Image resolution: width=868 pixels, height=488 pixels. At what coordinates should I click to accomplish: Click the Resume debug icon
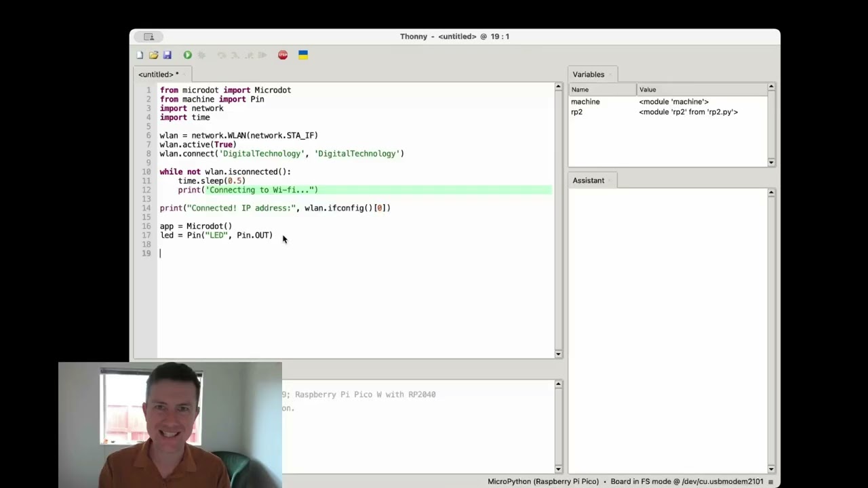click(x=262, y=55)
